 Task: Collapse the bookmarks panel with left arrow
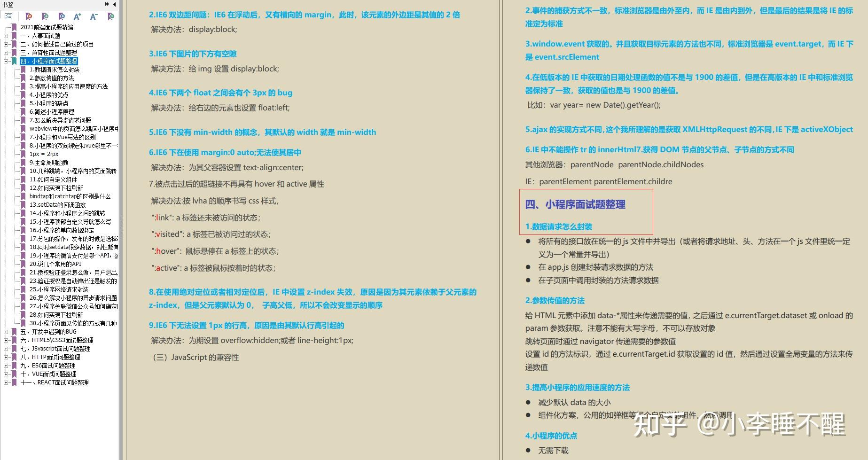pos(115,4)
